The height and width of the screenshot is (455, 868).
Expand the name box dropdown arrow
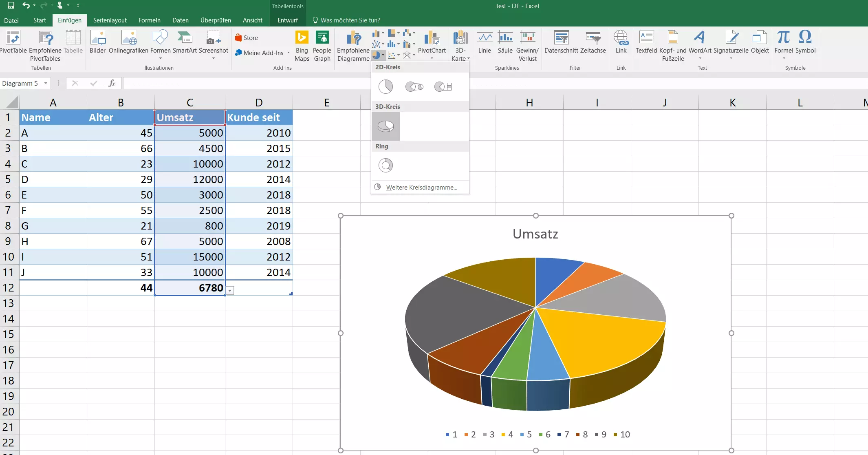pos(46,83)
